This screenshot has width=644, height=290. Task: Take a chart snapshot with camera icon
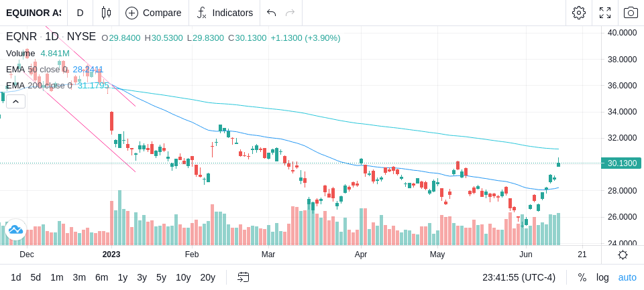631,13
